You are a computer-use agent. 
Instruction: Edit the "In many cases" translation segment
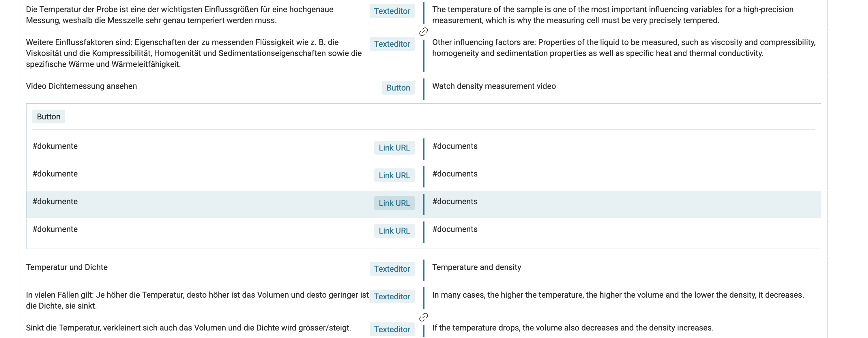click(x=618, y=295)
